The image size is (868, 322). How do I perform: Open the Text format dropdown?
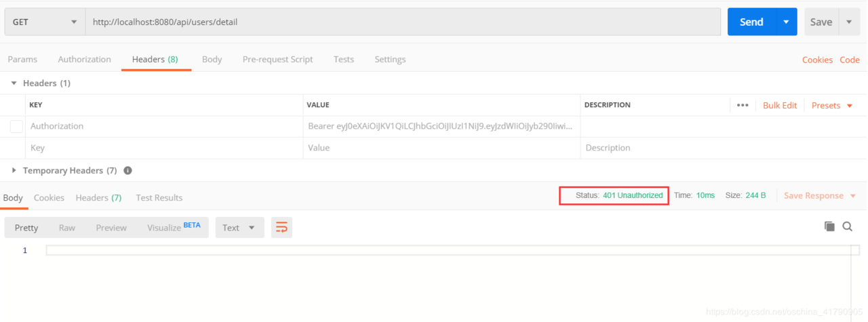[239, 227]
